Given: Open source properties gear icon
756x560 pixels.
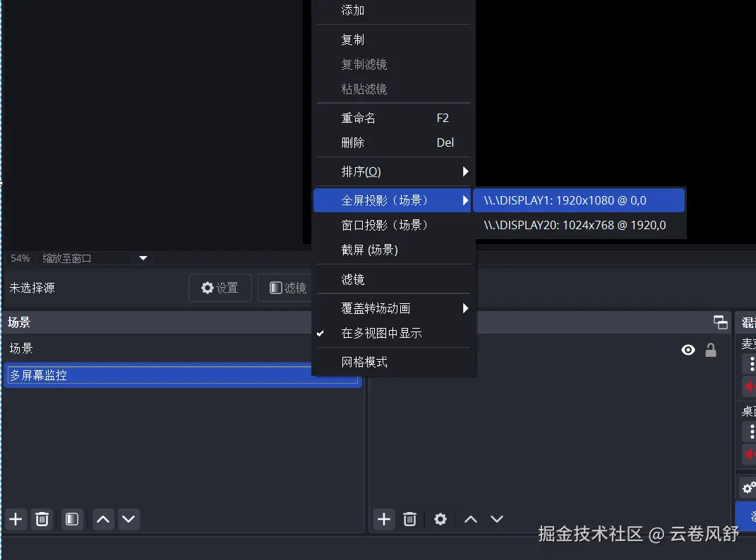Looking at the screenshot, I should click(440, 519).
